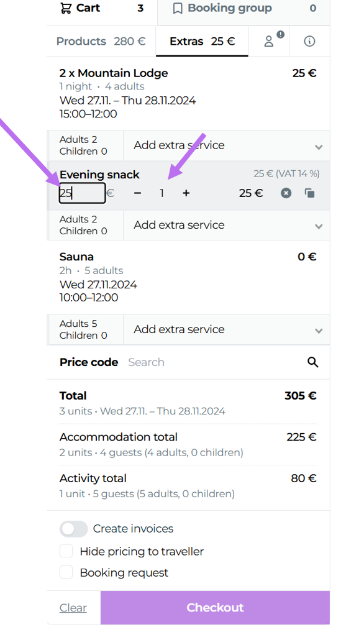Screen dimensions: 364x627
Task: Check Hide pricing to traveller
Action: point(66,551)
